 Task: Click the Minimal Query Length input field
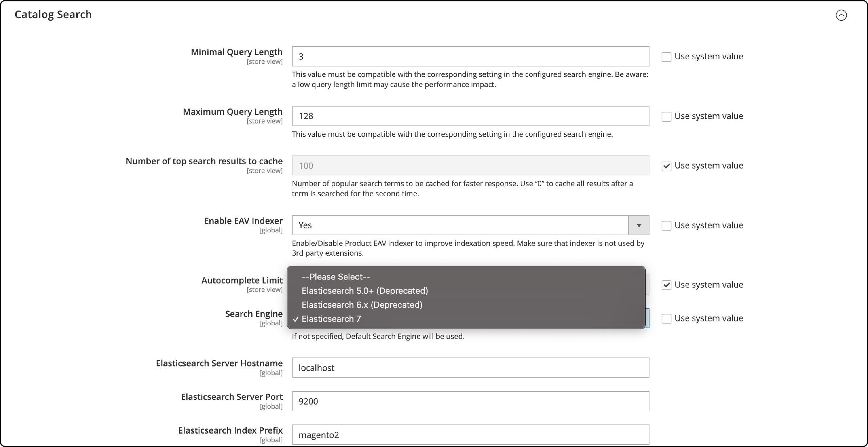(469, 55)
